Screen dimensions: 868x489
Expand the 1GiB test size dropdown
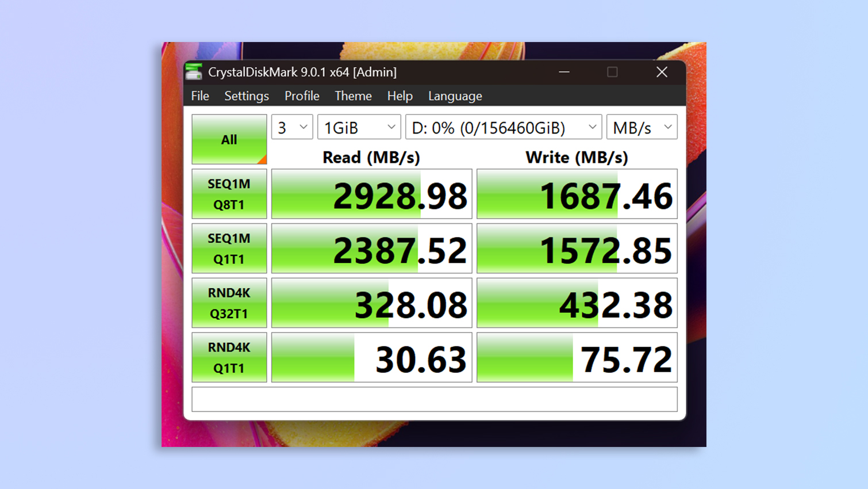(359, 127)
